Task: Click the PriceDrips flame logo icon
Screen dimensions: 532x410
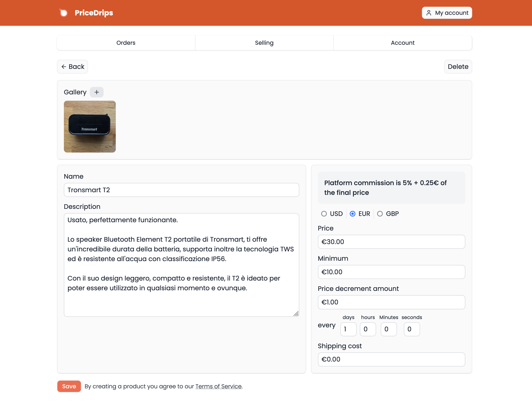Action: coord(64,13)
